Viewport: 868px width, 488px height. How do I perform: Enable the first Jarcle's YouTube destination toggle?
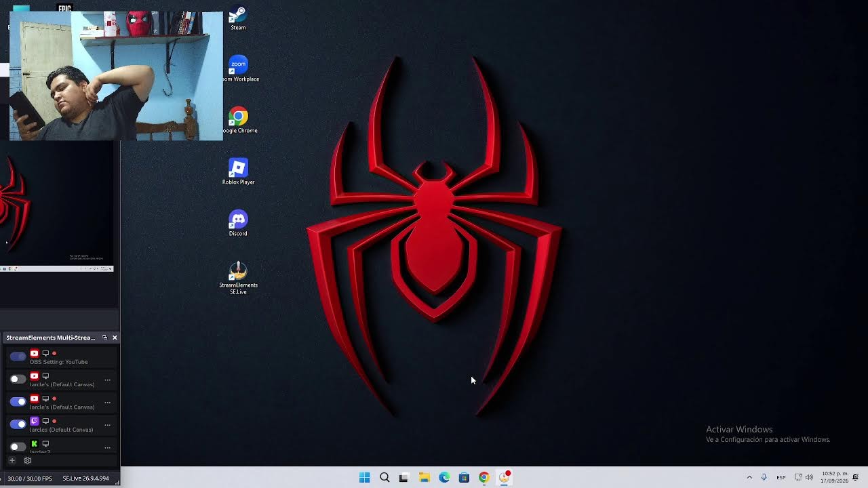tap(18, 379)
